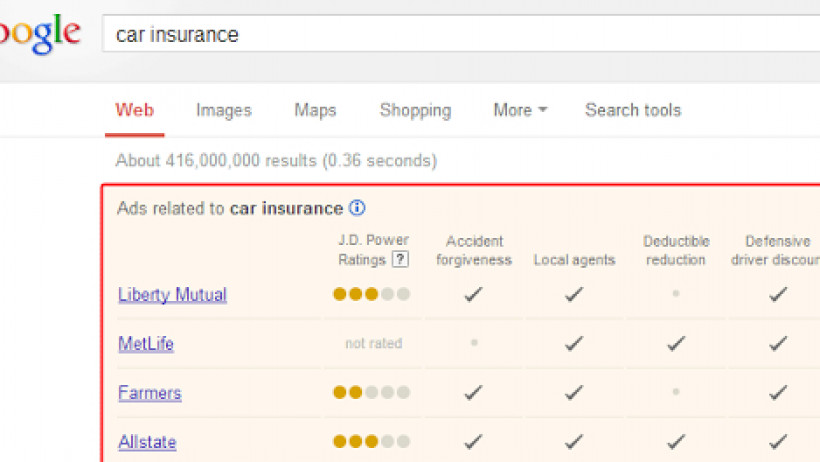Image resolution: width=820 pixels, height=462 pixels.
Task: Click the ads info icon
Action: click(x=357, y=208)
